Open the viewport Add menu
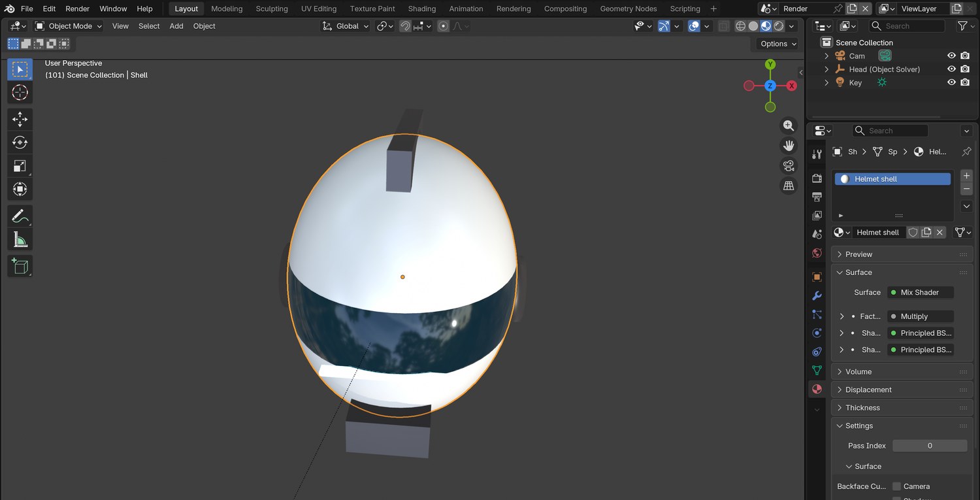Viewport: 980px width, 500px height. 176,26
